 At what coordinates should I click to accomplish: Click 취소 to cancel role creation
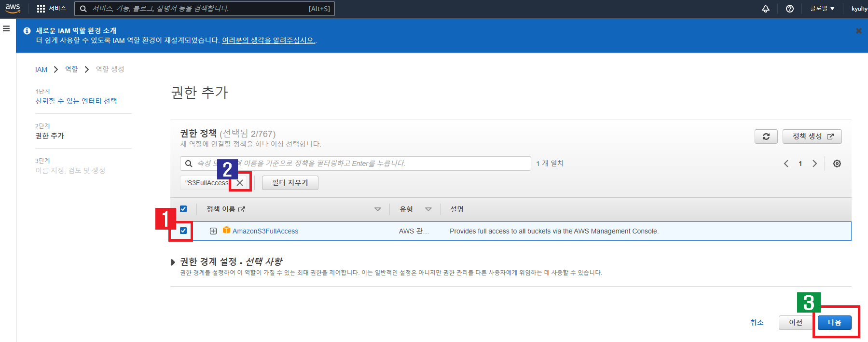pos(757,322)
